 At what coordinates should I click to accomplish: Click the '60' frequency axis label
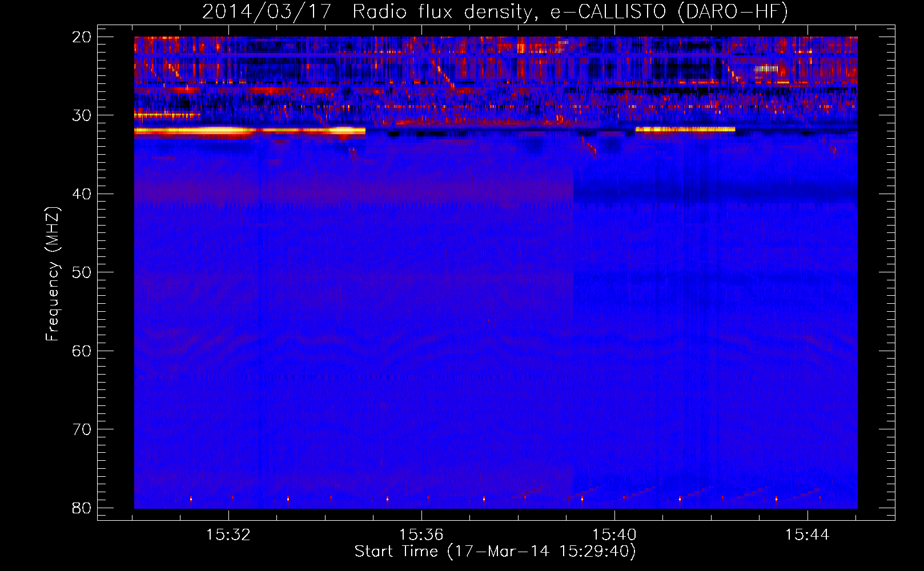[82, 351]
